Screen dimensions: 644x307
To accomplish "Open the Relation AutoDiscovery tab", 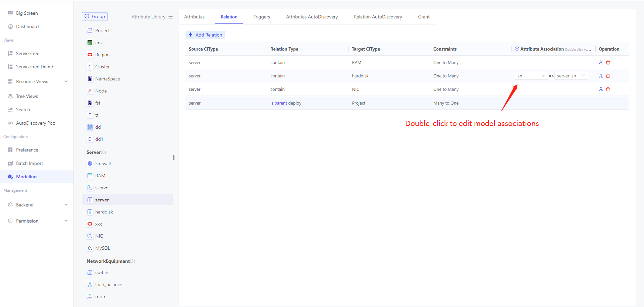I will (378, 17).
